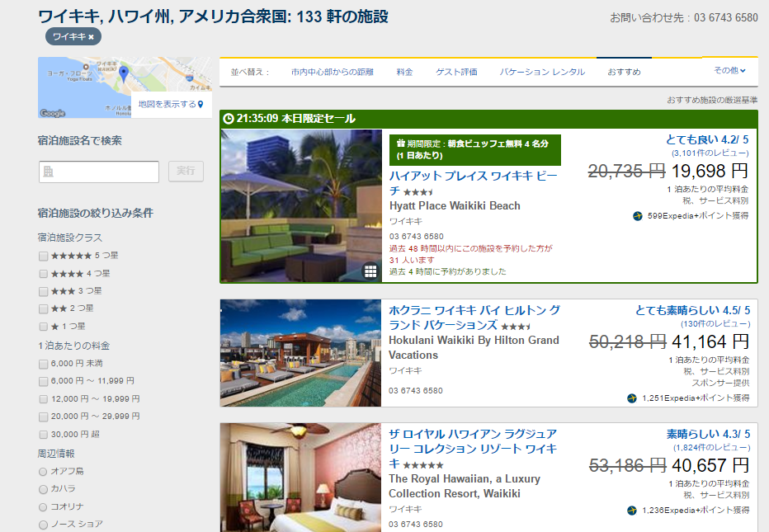Check the 30,000円超 price filter
This screenshot has height=532, width=769.
pyautogui.click(x=43, y=435)
